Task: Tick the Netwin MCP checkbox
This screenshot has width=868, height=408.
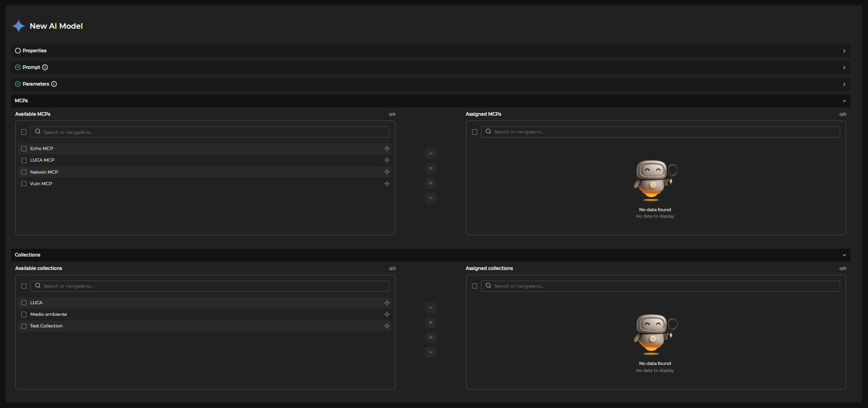Action: coord(24,172)
